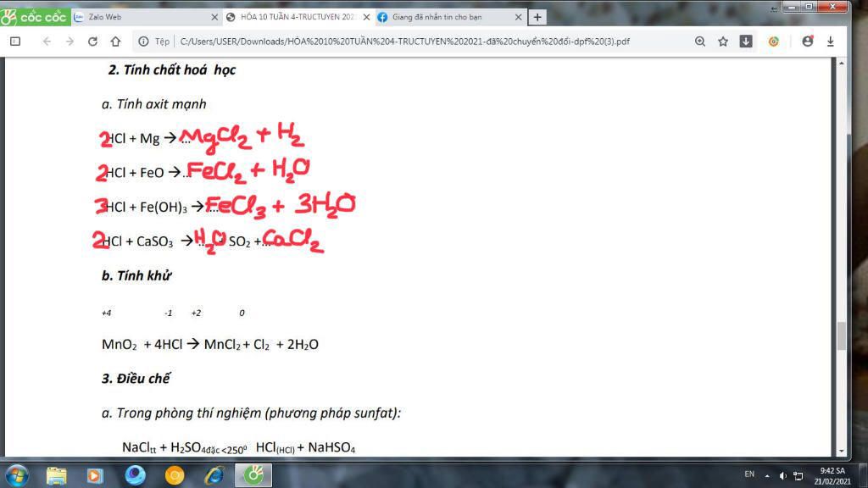
Task: Click the HCl + Fe(OH)₃ reaction text
Action: point(146,207)
